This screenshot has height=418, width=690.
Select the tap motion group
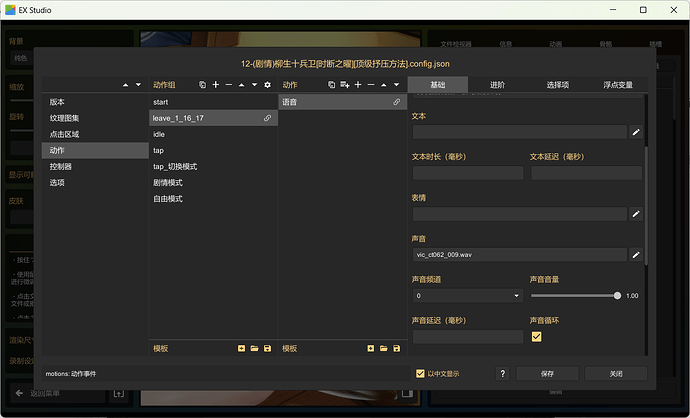(x=213, y=150)
